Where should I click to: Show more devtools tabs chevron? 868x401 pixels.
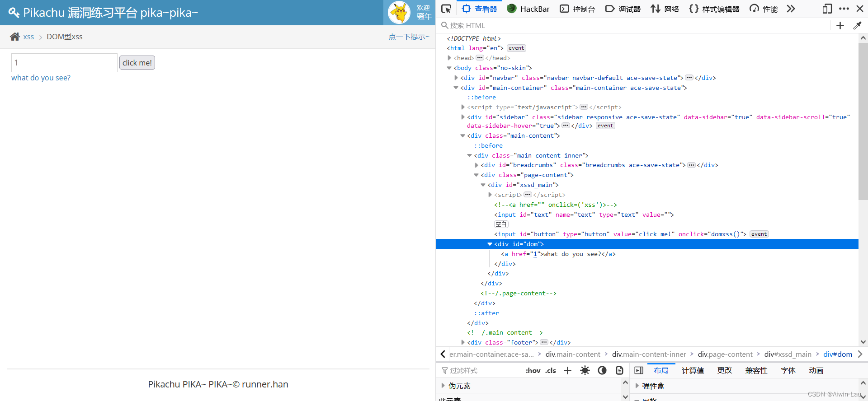(791, 9)
